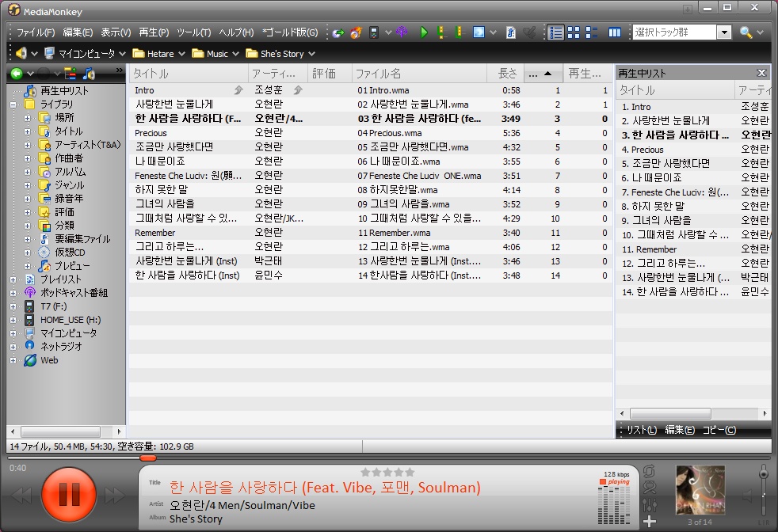Screen dimensions: 778x532
Task: Open the ヘルプ(H) menu
Action: pos(236,32)
